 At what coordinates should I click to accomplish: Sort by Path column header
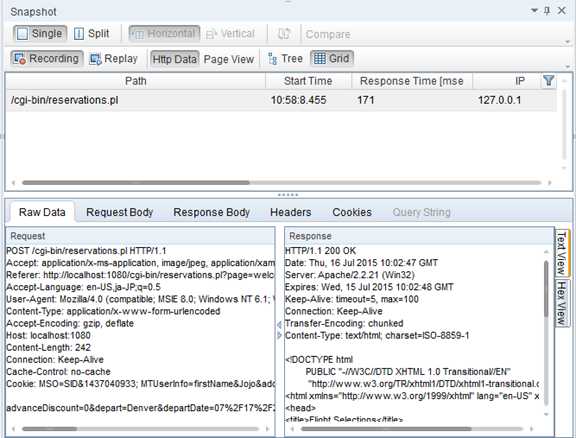[136, 81]
